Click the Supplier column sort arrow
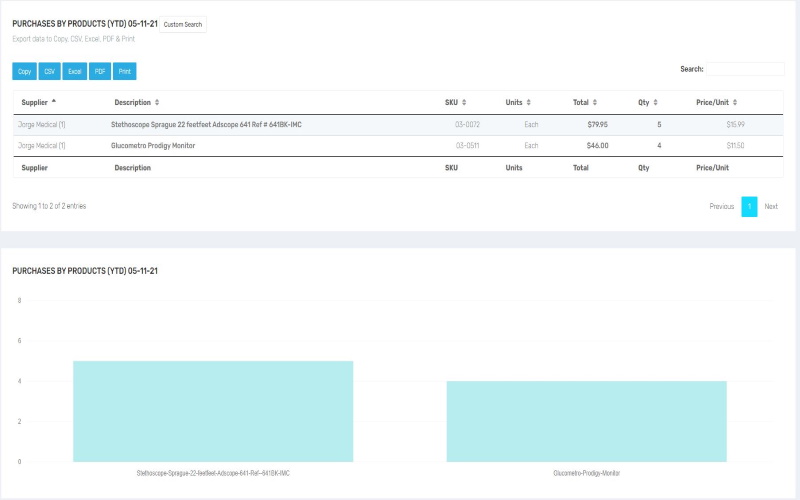The width and height of the screenshot is (800, 500). pyautogui.click(x=54, y=102)
